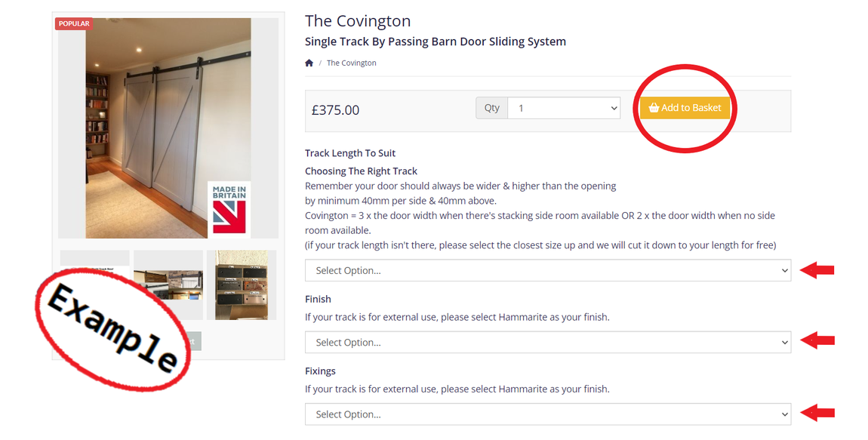Click the Add to Basket button
868x440 pixels.
click(x=685, y=107)
